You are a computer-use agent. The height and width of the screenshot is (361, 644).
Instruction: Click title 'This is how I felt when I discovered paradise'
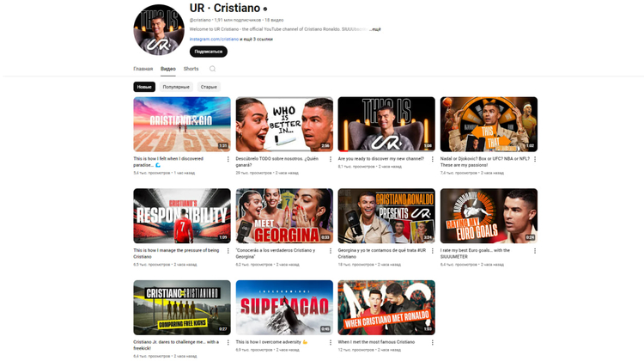pos(168,162)
